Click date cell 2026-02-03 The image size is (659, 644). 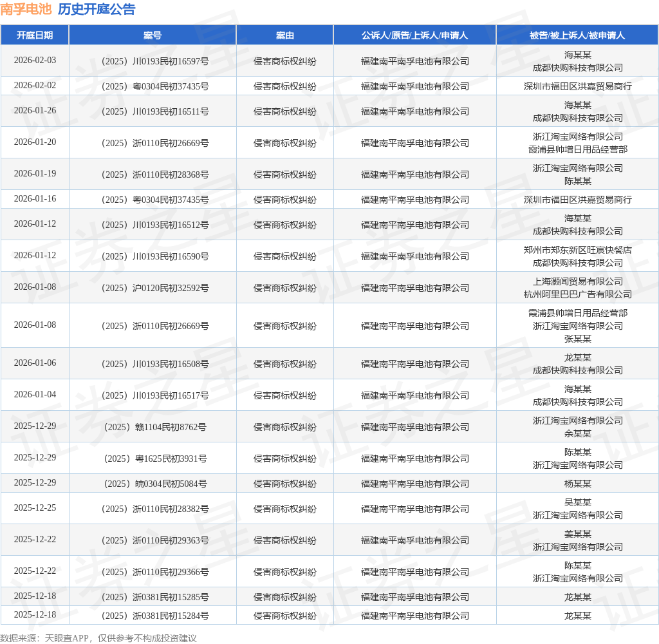[35, 60]
